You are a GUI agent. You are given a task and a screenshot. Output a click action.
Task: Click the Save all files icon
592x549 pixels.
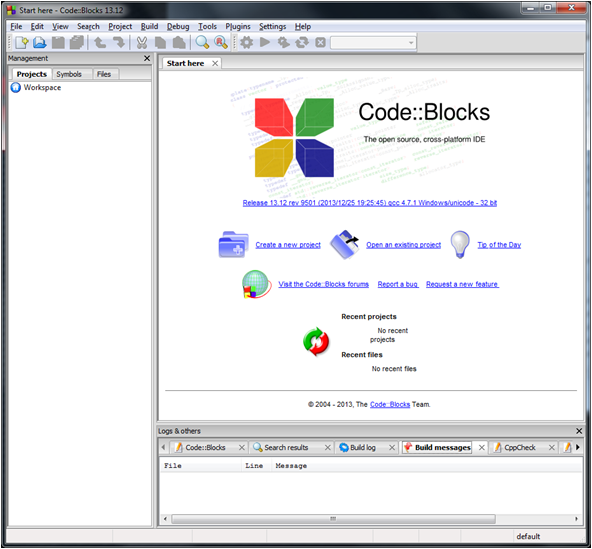coord(77,42)
